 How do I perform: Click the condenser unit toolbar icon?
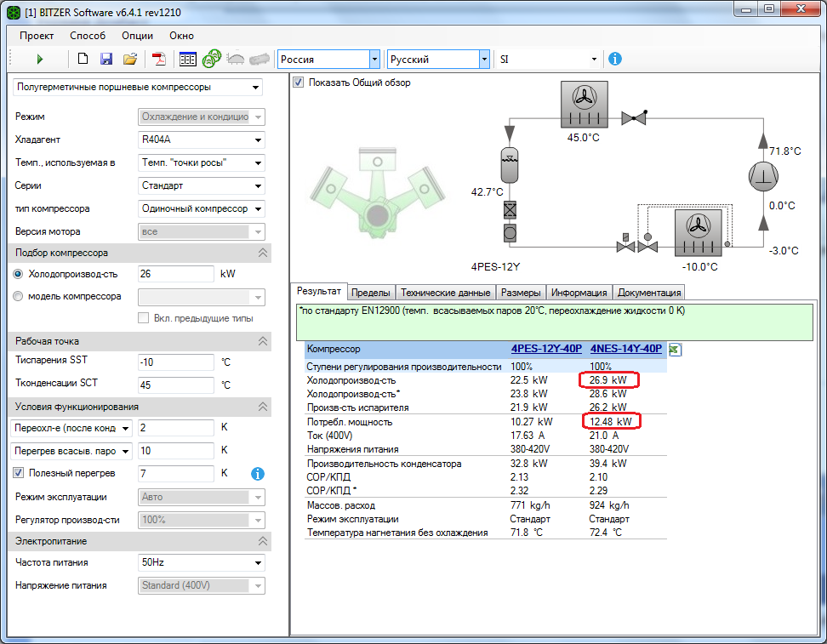click(x=235, y=59)
